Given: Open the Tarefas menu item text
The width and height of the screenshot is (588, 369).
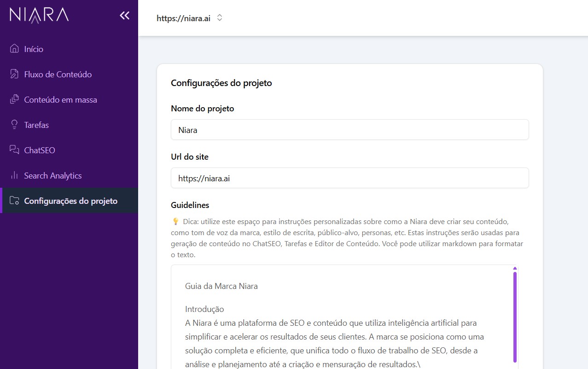Looking at the screenshot, I should (x=36, y=125).
